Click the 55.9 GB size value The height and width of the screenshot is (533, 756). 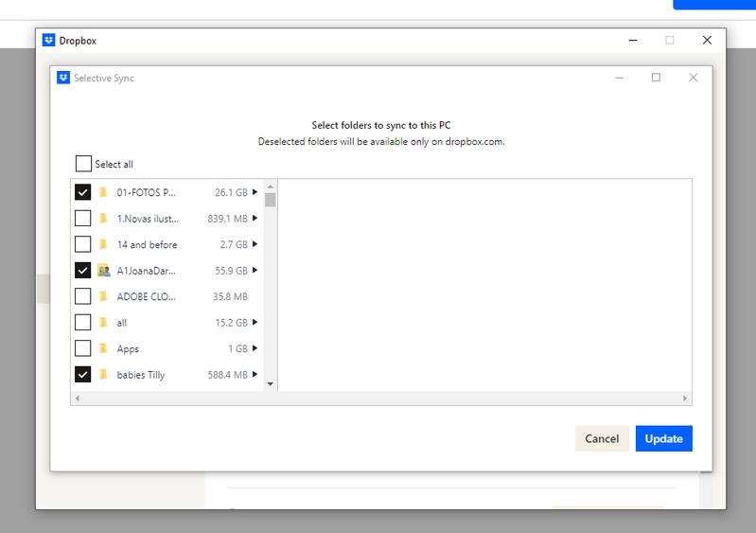click(x=231, y=271)
